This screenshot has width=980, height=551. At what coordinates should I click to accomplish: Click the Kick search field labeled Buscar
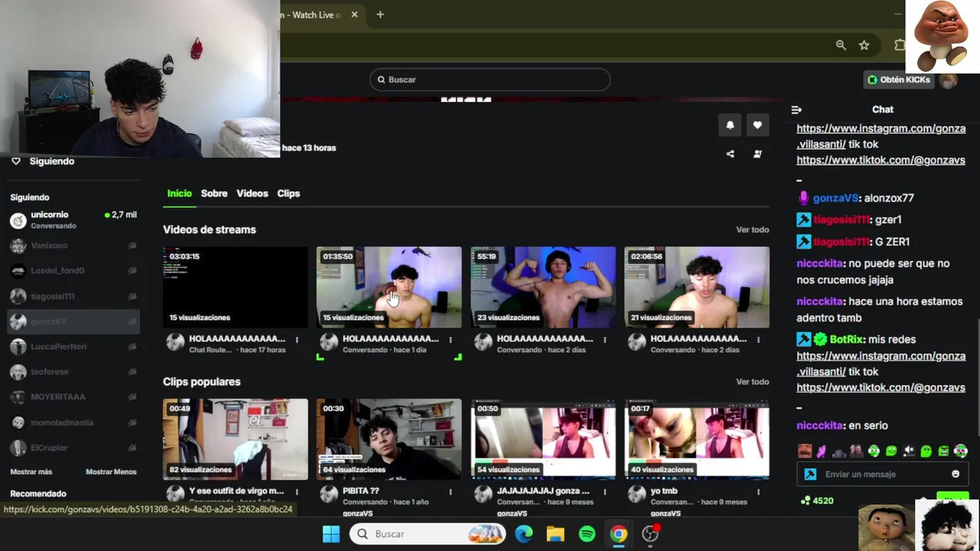tap(490, 80)
